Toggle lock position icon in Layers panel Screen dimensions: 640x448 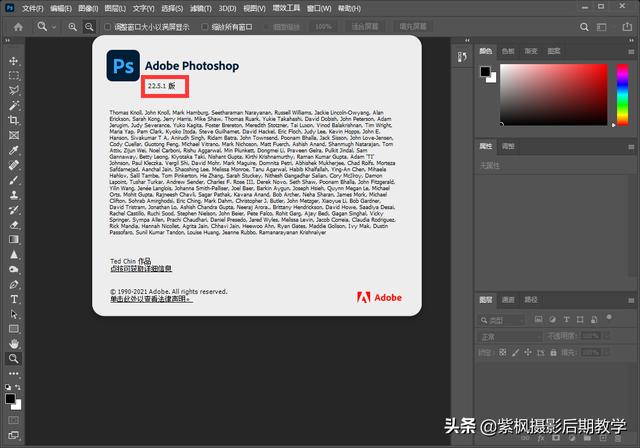tap(528, 352)
